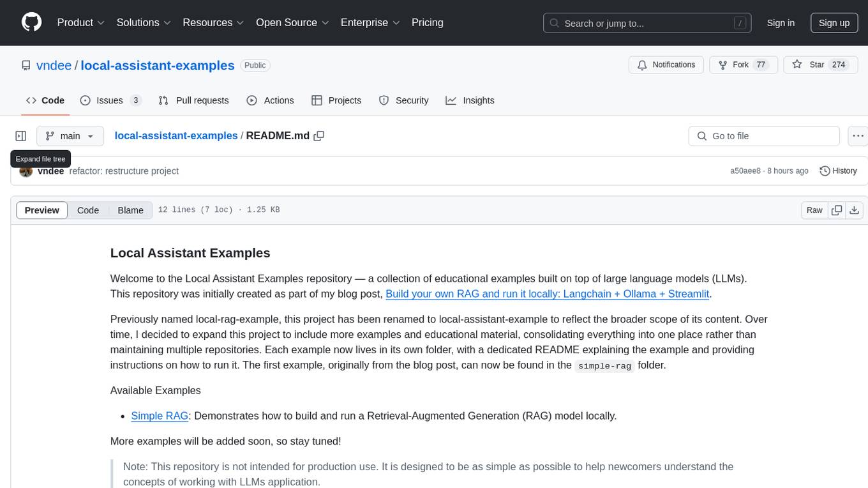Open the local-assistant-examples repository link
868x488 pixels.
pyautogui.click(x=158, y=65)
